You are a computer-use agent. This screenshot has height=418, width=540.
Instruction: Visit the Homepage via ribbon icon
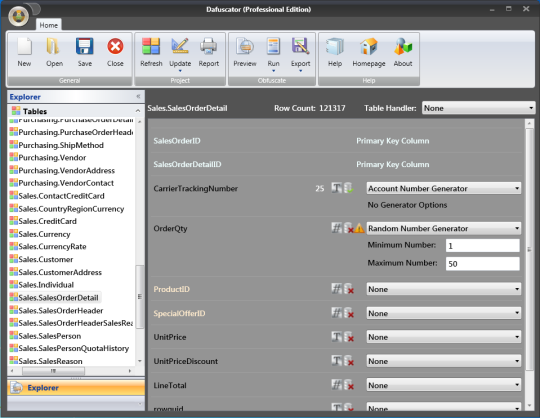pos(368,46)
